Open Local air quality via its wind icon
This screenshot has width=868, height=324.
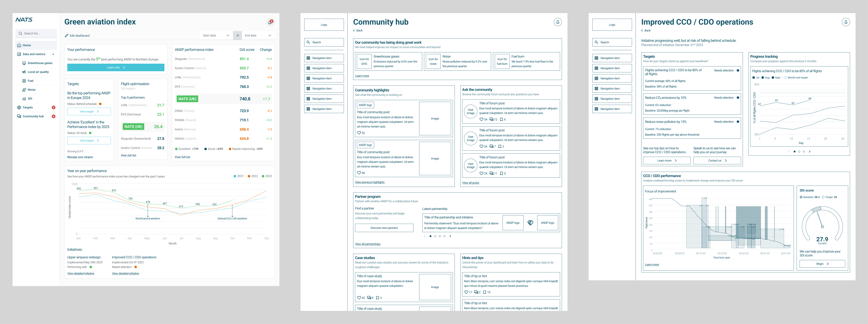pos(24,72)
